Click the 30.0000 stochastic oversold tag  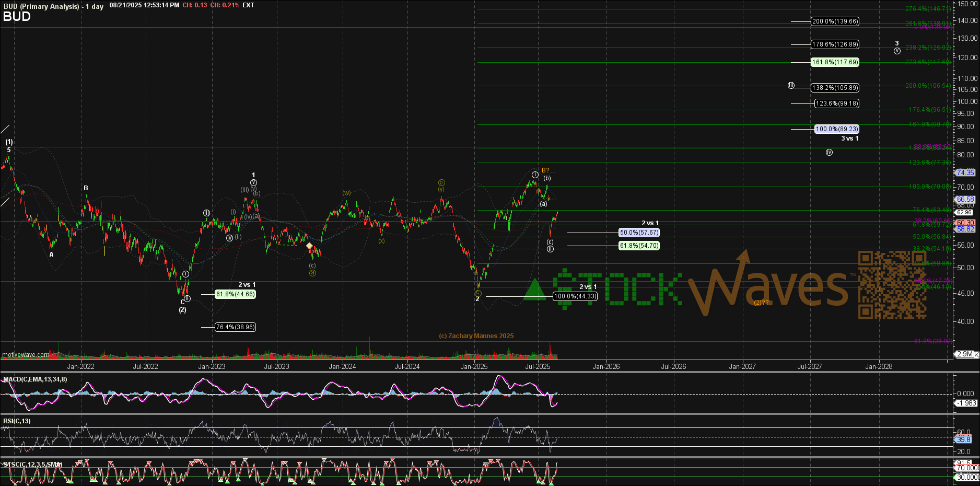[x=967, y=477]
